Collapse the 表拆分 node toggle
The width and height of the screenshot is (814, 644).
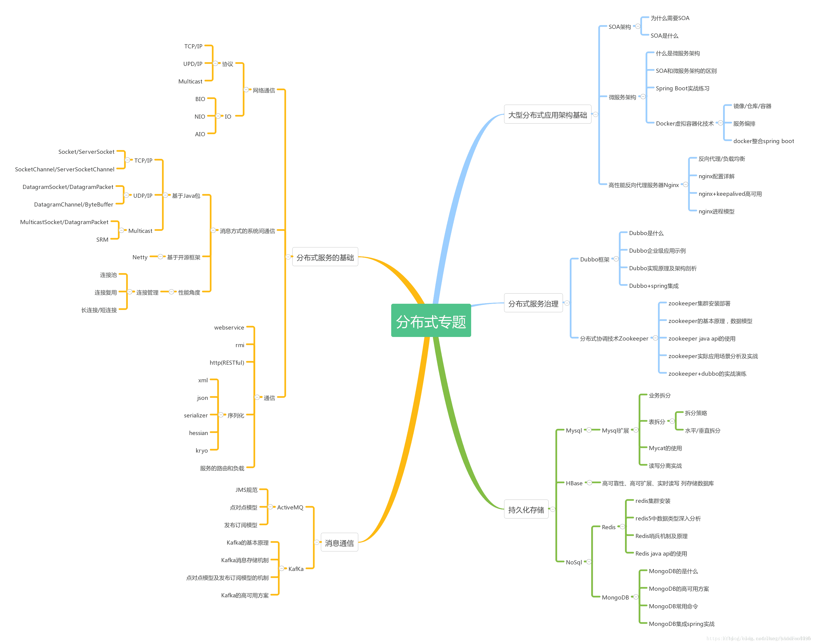(x=672, y=421)
